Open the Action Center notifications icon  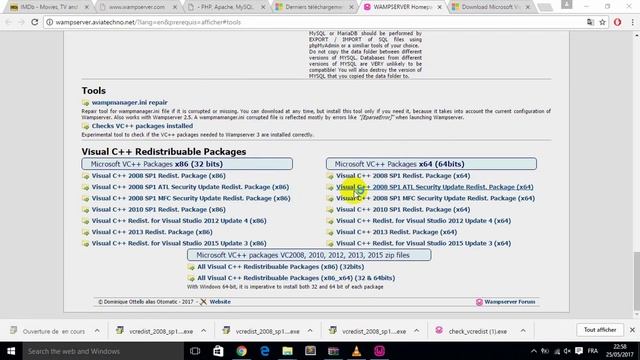click(579, 351)
